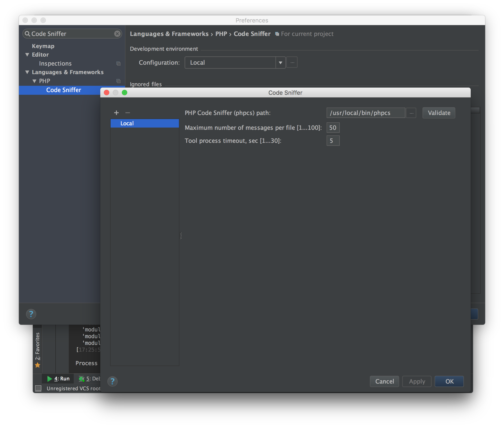Screen dimensions: 504x428
Task: Open configuration list via ellipsis next to Local dropdown
Action: [292, 63]
